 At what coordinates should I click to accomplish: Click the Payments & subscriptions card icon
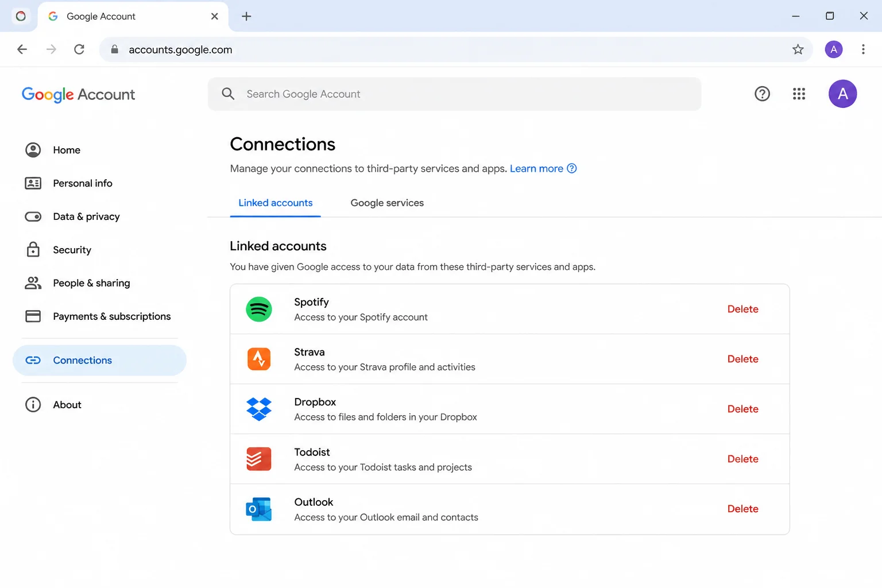pos(33,316)
